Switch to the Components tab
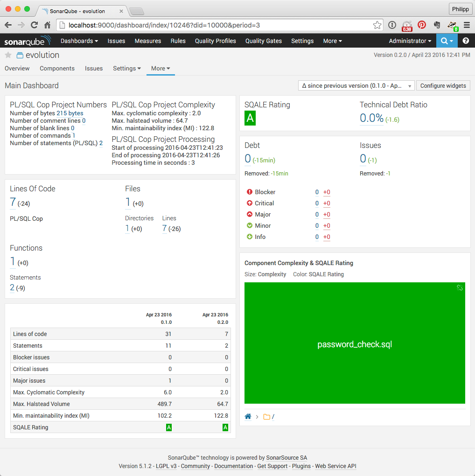 coord(57,68)
